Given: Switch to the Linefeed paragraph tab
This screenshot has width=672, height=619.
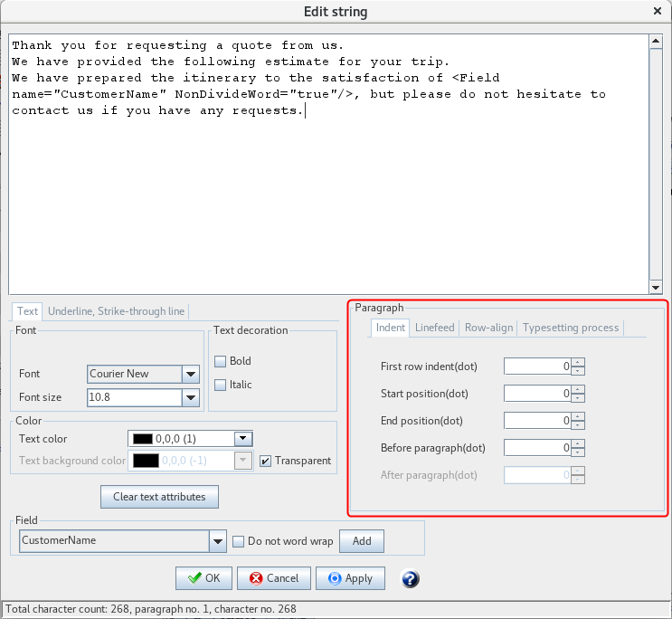Looking at the screenshot, I should coord(434,328).
